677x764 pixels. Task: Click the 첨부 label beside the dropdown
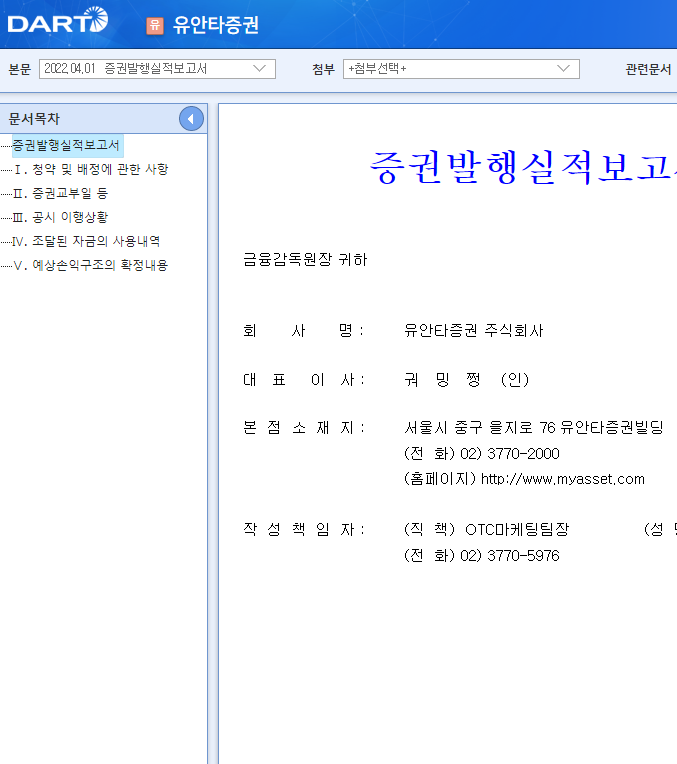pyautogui.click(x=324, y=69)
